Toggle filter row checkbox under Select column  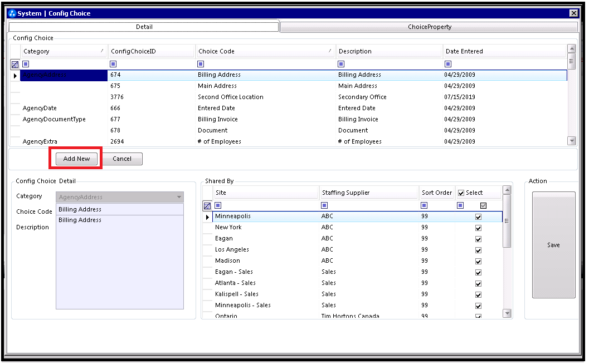tap(484, 205)
